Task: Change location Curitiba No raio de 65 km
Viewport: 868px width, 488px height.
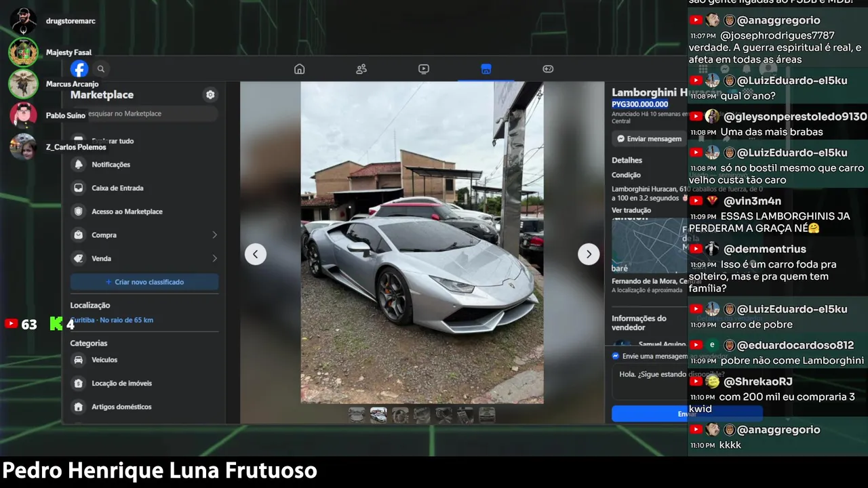Action: click(x=112, y=320)
